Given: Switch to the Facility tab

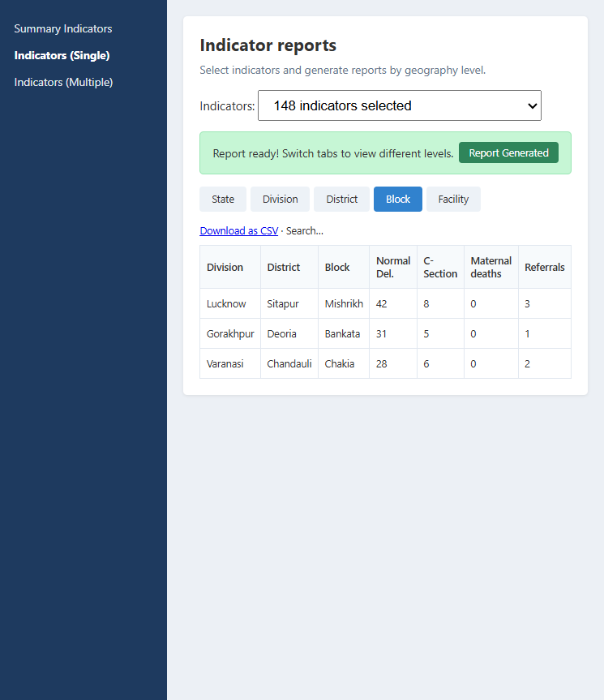Looking at the screenshot, I should (453, 199).
